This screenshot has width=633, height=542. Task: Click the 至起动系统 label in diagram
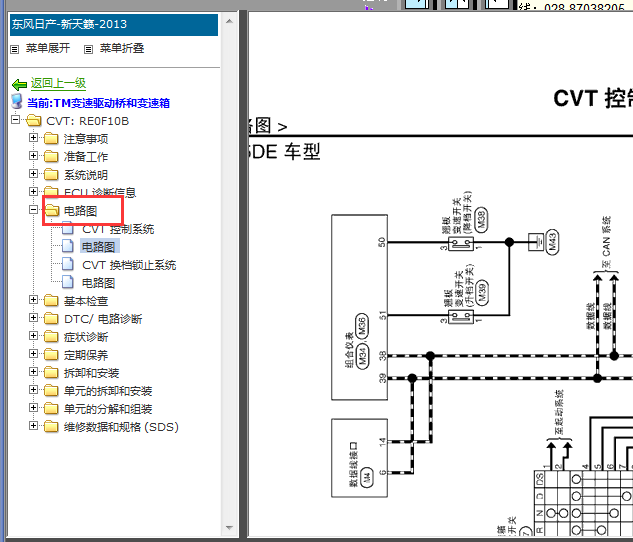(x=559, y=412)
